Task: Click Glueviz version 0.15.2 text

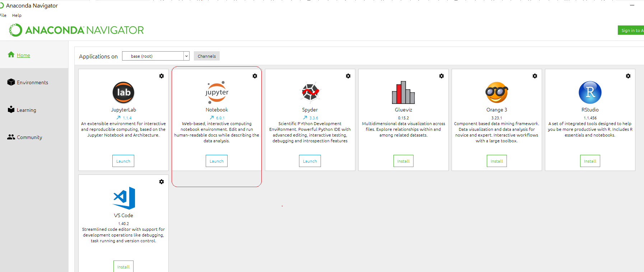Action: click(403, 118)
